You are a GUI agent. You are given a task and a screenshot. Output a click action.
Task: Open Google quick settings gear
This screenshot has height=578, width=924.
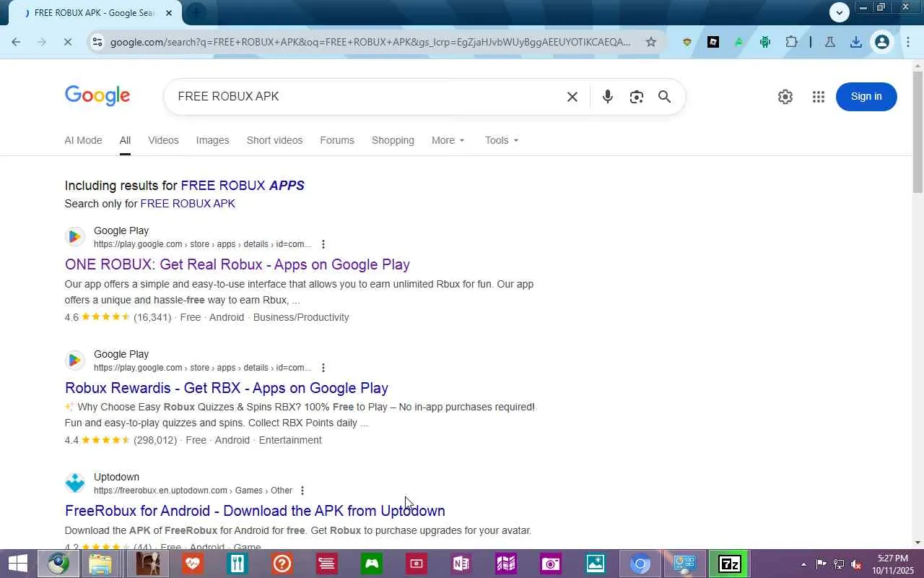[785, 97]
